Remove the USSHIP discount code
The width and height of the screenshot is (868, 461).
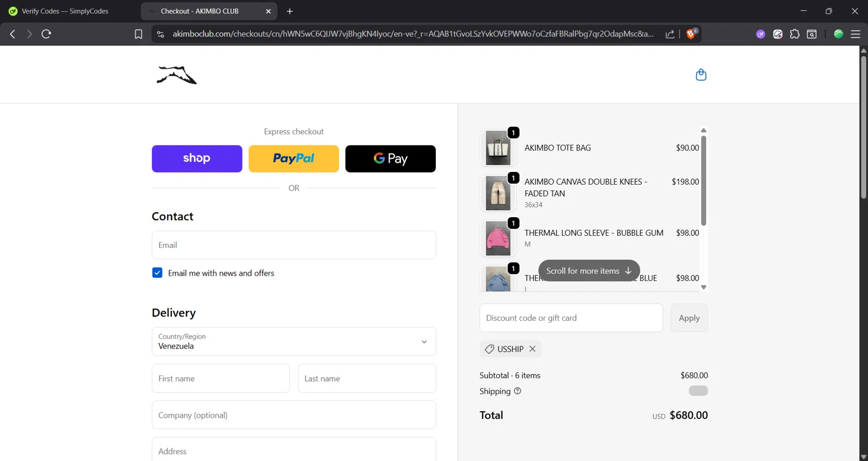(532, 349)
